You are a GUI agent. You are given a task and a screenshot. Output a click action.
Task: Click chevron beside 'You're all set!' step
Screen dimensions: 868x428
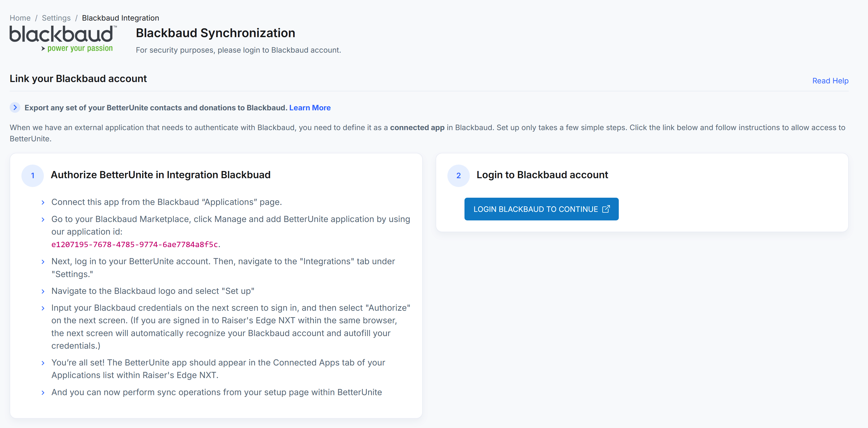pos(43,363)
